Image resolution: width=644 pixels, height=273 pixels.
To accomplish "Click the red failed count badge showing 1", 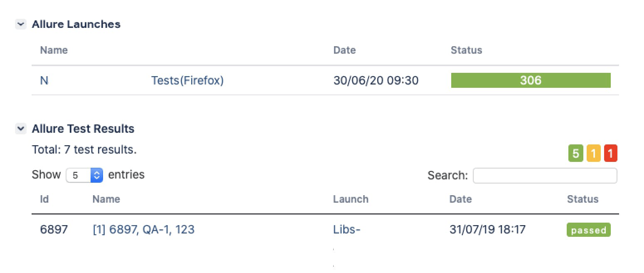I will (x=610, y=153).
